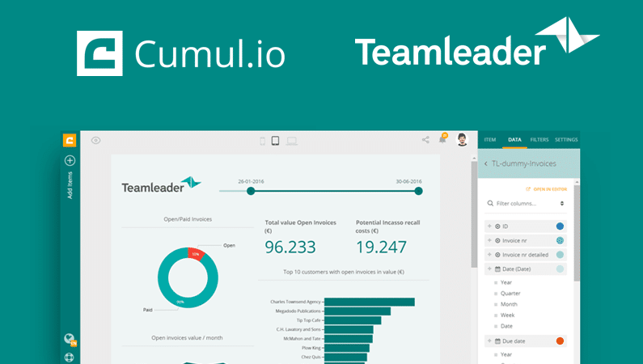Click the hierarchy icon of ID column
The width and height of the screenshot is (643, 364).
(497, 226)
